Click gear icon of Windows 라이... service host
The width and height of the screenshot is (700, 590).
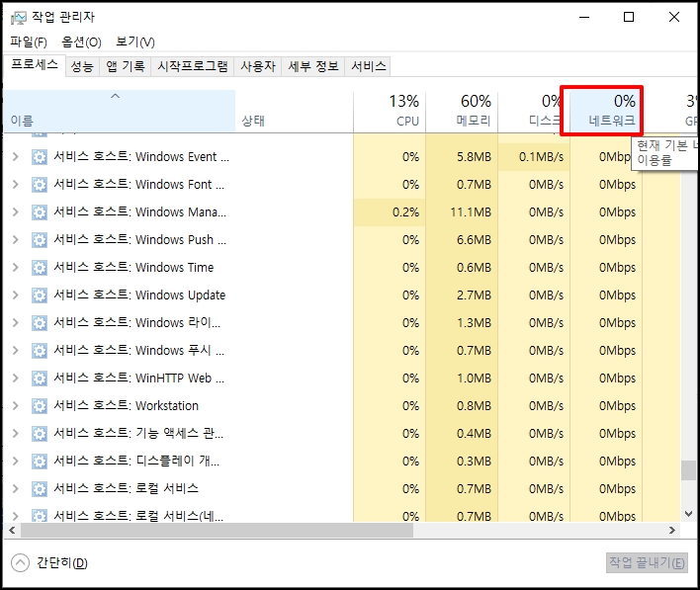[40, 323]
